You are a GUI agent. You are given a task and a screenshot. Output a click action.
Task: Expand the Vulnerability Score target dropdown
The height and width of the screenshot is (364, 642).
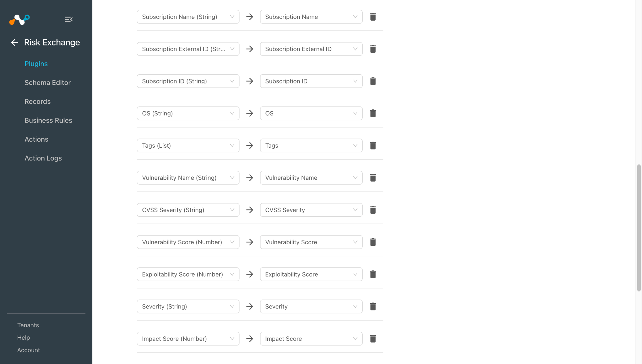tap(311, 242)
